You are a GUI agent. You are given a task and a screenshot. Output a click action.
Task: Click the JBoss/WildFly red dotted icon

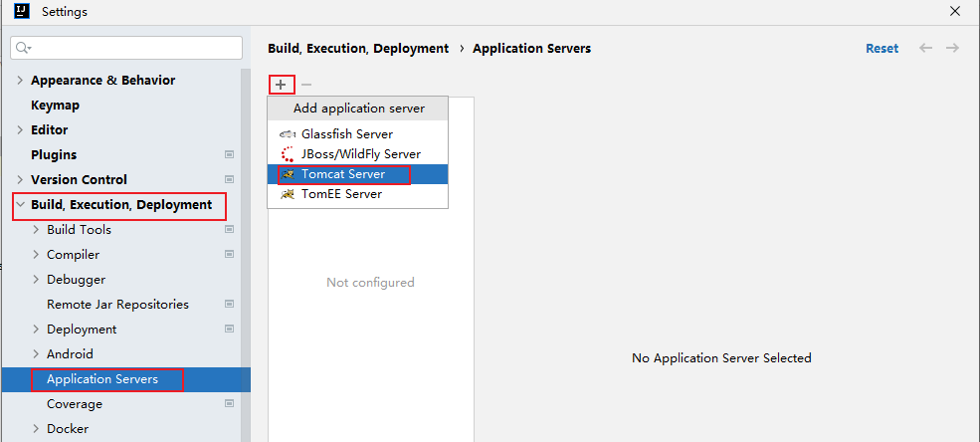[x=288, y=153]
